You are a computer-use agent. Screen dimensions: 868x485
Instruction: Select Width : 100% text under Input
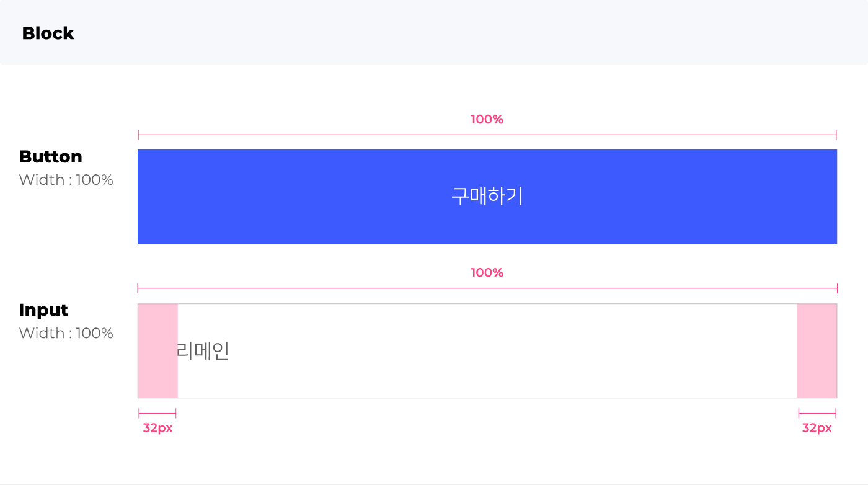66,333
